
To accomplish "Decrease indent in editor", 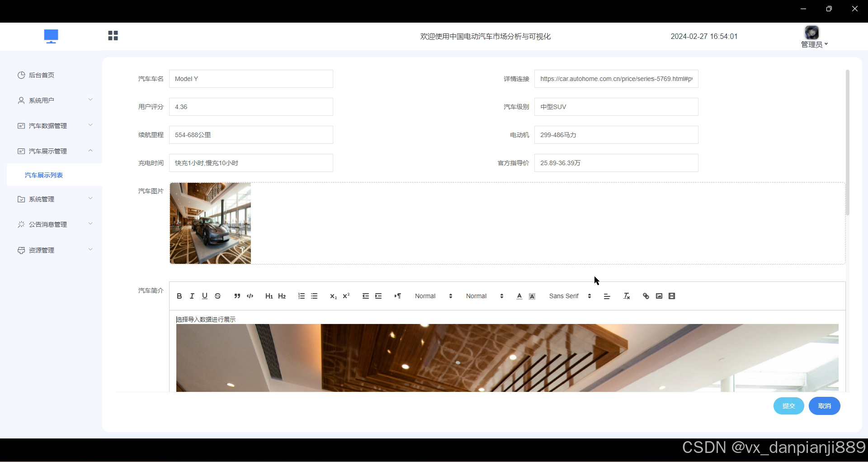I will tap(366, 296).
